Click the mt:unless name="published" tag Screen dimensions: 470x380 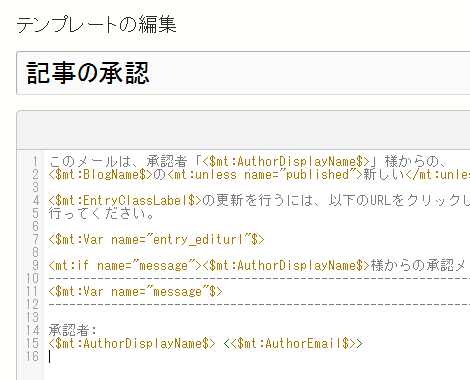tap(264, 175)
